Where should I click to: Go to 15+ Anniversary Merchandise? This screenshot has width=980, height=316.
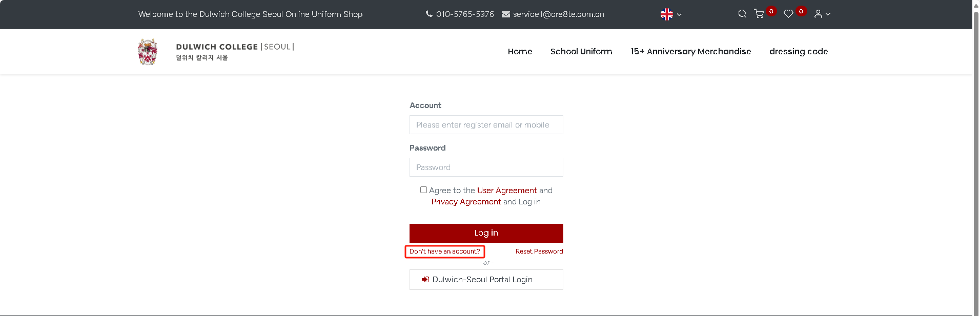pyautogui.click(x=690, y=51)
